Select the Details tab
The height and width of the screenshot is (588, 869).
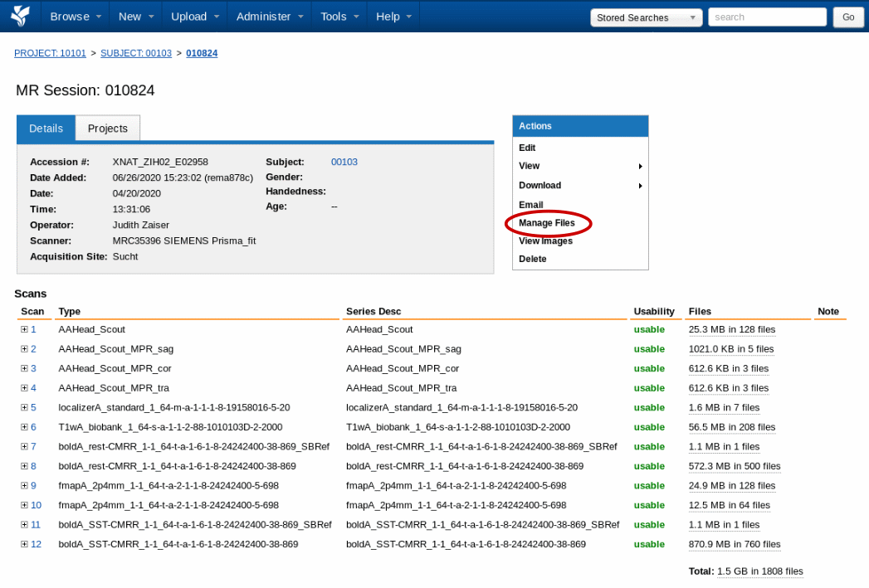tap(46, 129)
